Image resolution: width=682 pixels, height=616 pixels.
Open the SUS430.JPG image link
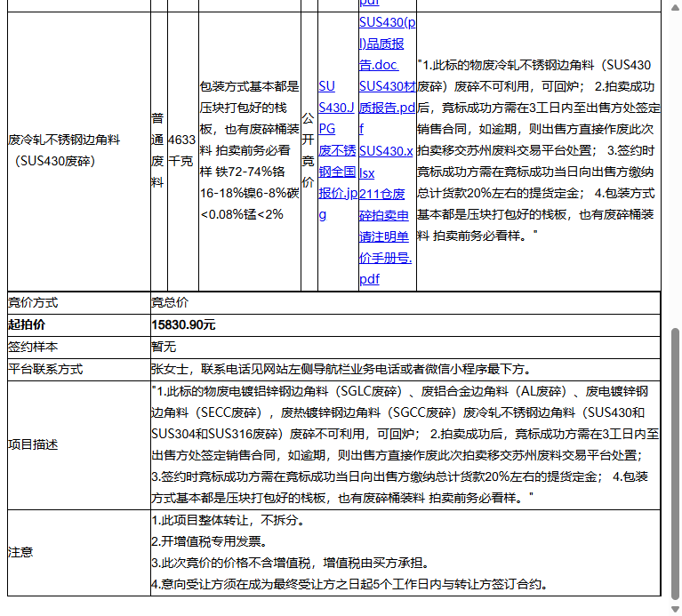pos(336,108)
